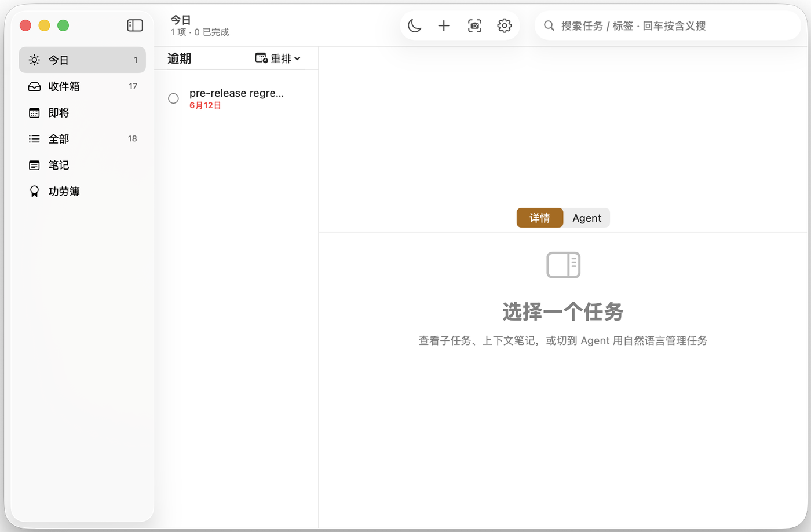Show 全部 tasks in sidebar
The width and height of the screenshot is (811, 532).
coord(82,139)
